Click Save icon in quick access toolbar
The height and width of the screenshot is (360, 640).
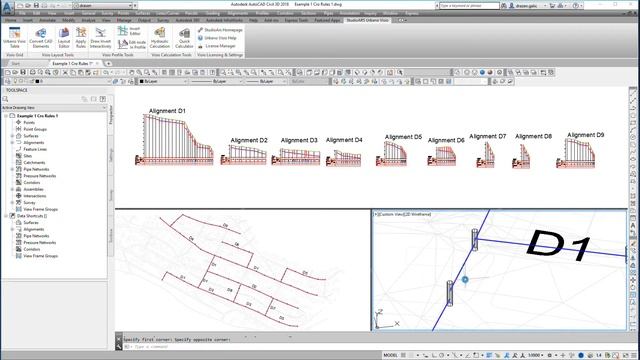pyautogui.click(x=36, y=6)
